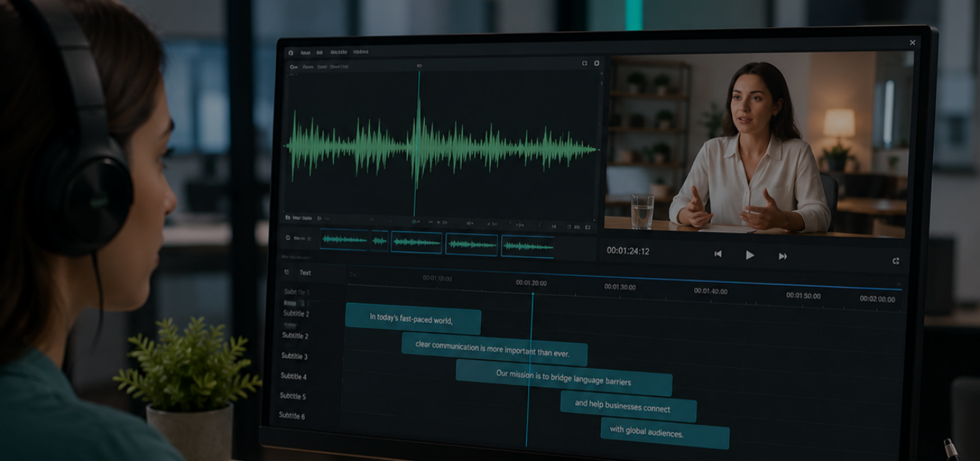Image resolution: width=980 pixels, height=461 pixels.
Task: Select the first audio clip thumbnail
Action: point(344,240)
